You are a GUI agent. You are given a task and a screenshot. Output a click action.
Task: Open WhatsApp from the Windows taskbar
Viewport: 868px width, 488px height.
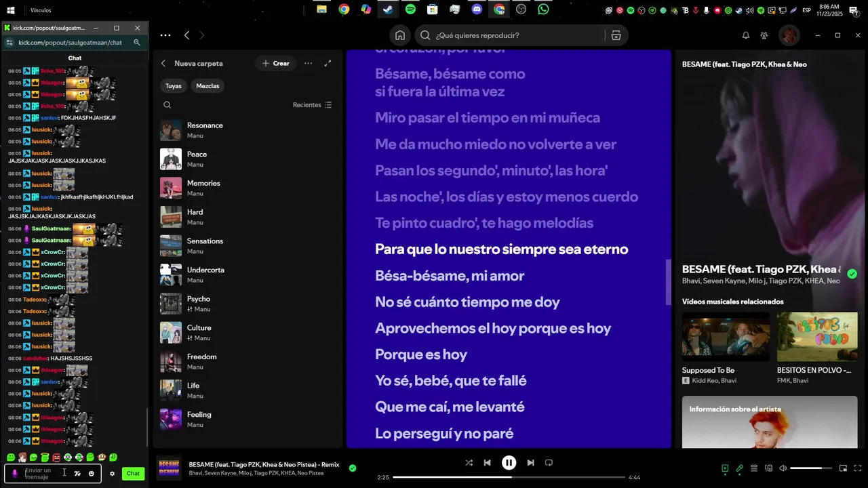click(543, 9)
